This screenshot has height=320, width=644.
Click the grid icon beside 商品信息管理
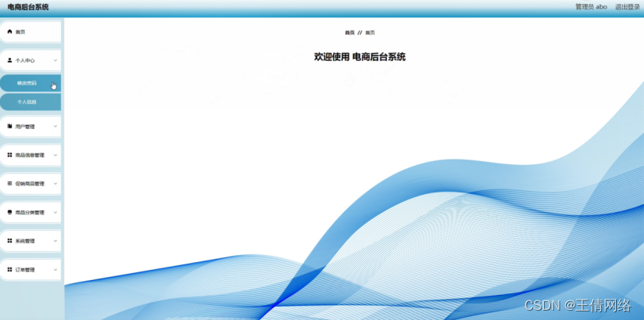[x=10, y=155]
